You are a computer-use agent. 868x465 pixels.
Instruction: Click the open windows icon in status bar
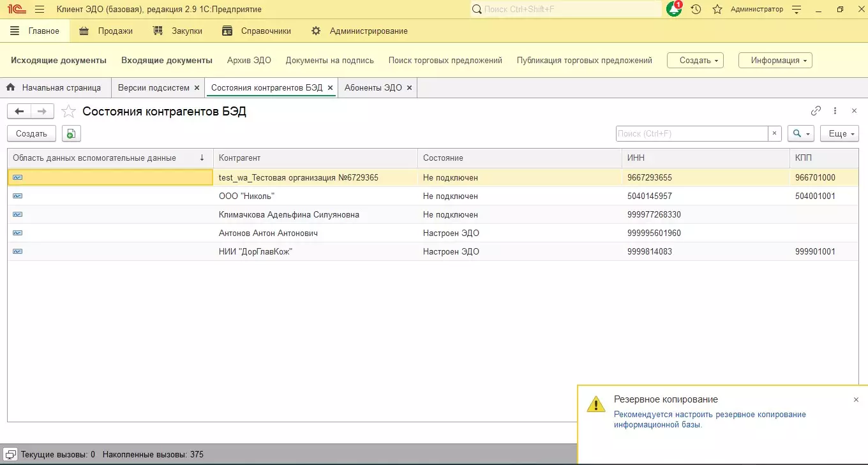point(10,455)
